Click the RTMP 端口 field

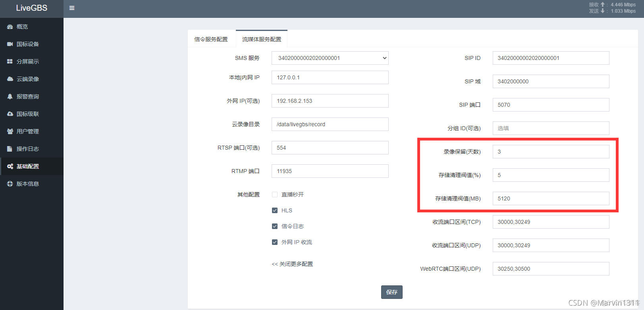pos(330,171)
